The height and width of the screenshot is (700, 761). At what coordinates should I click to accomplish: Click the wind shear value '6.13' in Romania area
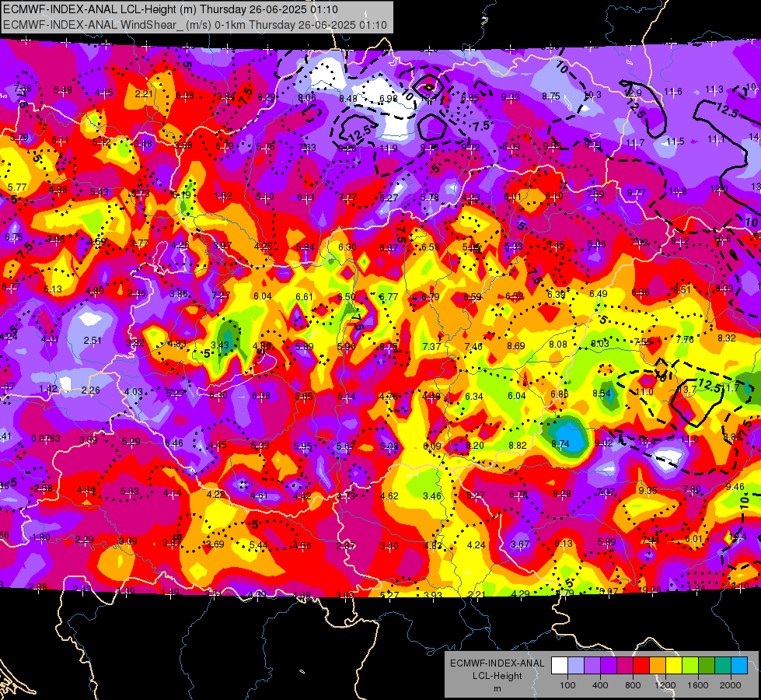pos(564,543)
